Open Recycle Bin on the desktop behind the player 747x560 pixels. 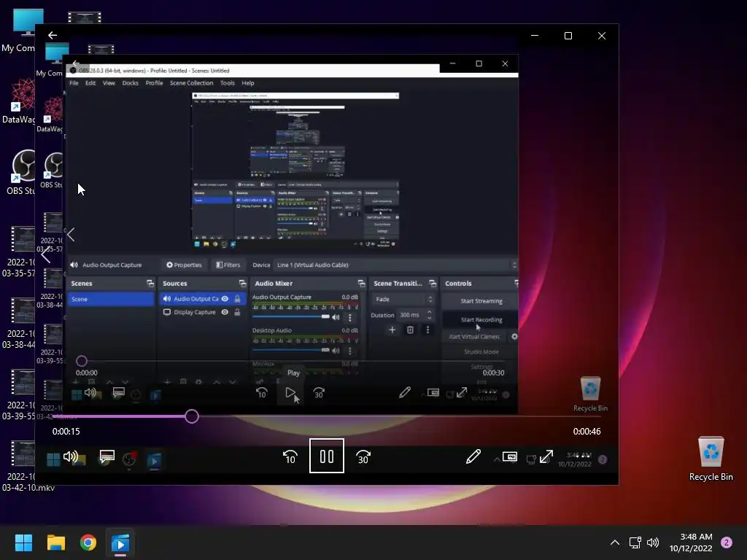711,459
